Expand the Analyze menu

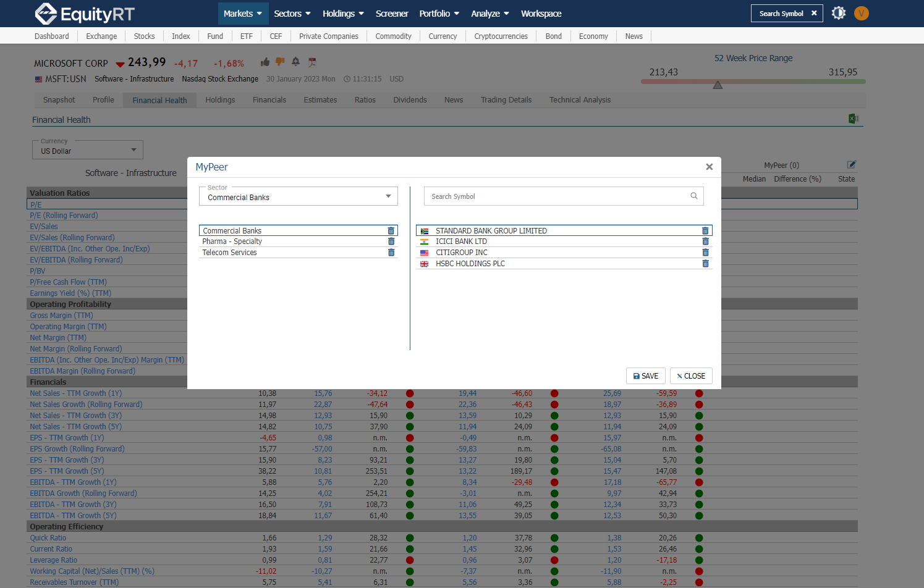point(490,14)
